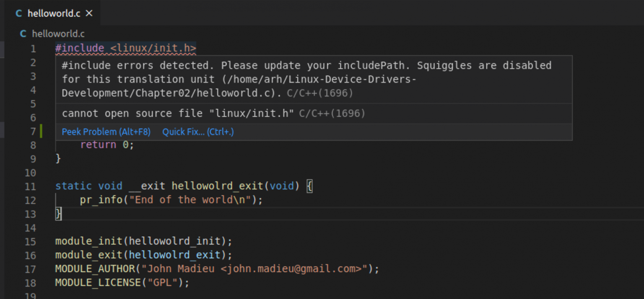Click the C file icon in the helloworld.c tab

coord(19,13)
